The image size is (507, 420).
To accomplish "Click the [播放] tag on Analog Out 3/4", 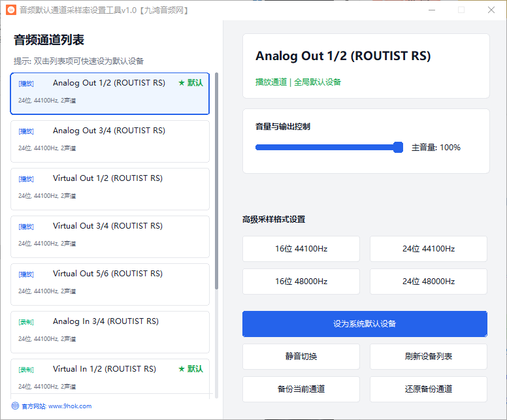I will (x=26, y=131).
